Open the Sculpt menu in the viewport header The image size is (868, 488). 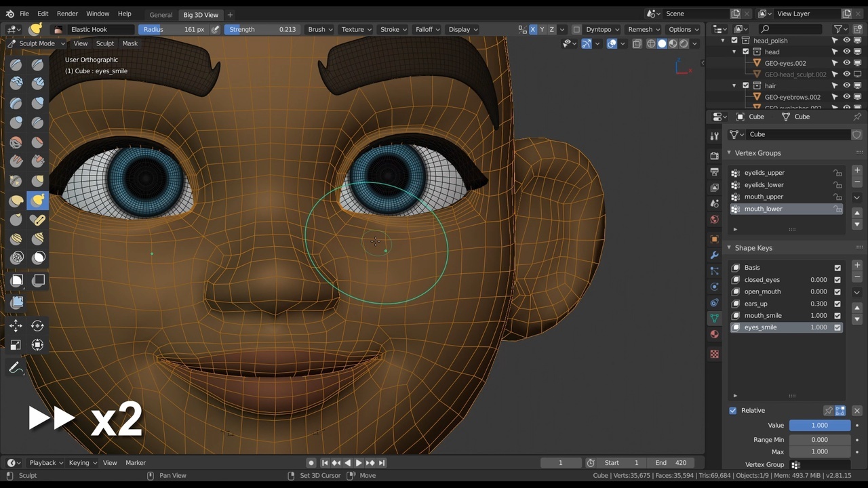tap(104, 43)
